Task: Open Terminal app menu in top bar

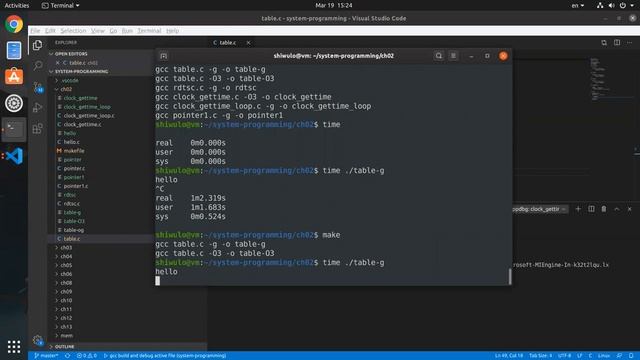Action: click(x=60, y=5)
